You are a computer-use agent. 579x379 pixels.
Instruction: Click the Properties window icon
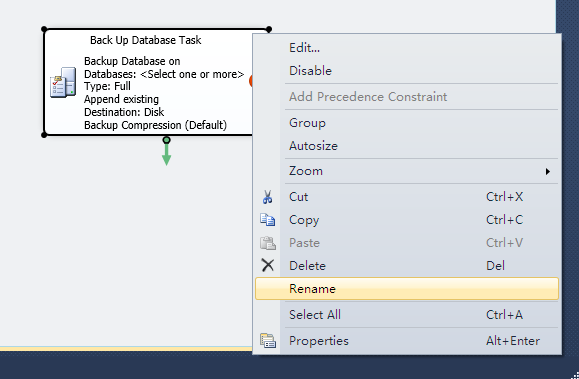[268, 341]
